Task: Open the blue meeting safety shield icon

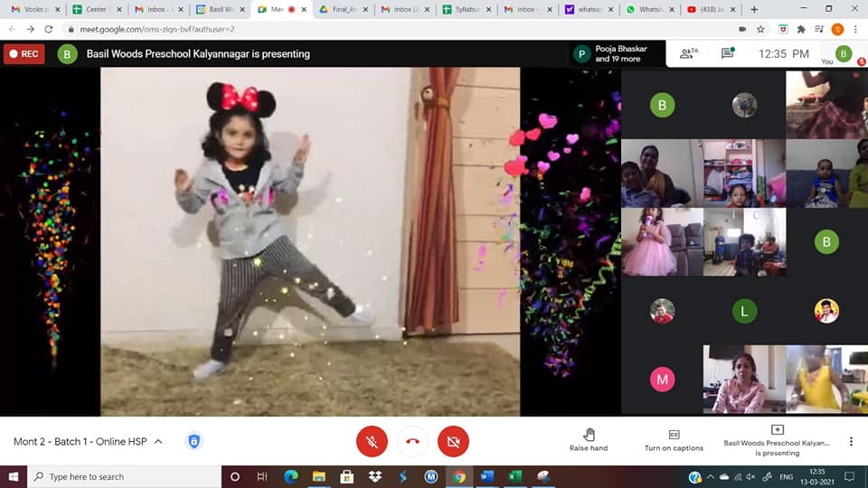Action: [x=193, y=442]
